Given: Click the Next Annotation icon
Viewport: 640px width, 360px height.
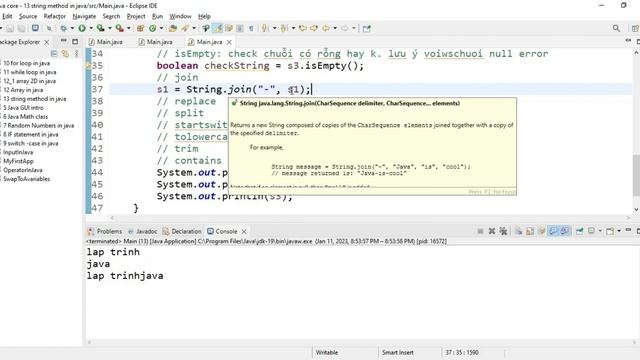Looking at the screenshot, I should click(265, 28).
